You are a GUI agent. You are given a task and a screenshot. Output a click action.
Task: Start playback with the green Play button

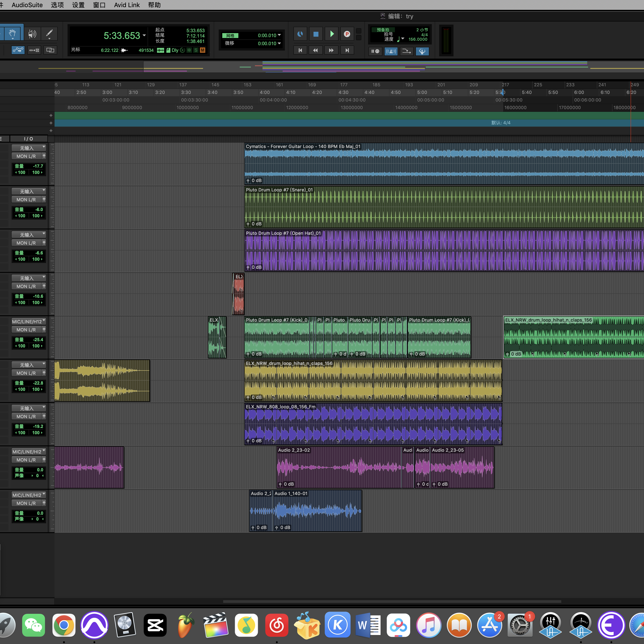click(x=332, y=34)
